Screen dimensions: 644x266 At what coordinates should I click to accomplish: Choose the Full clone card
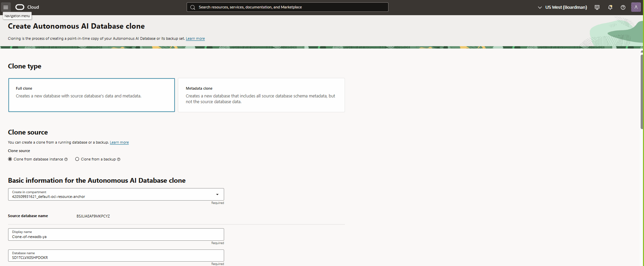91,95
